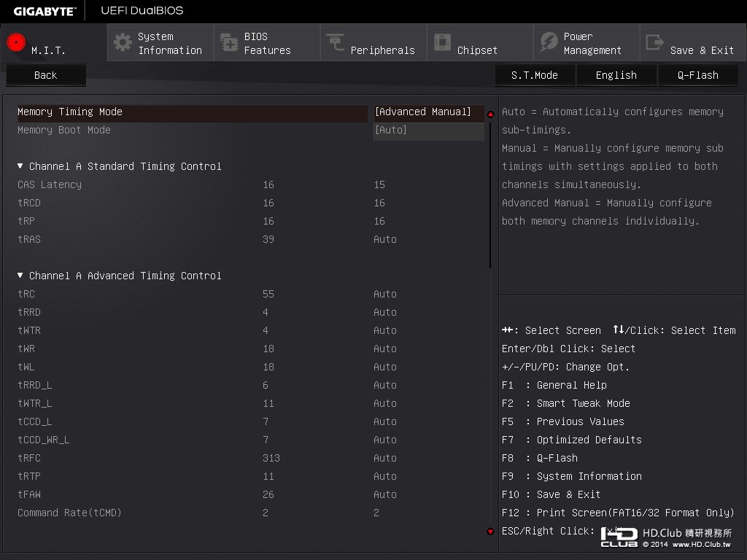Select the tWL Auto setting
The width and height of the screenshot is (747, 560).
pos(385,367)
